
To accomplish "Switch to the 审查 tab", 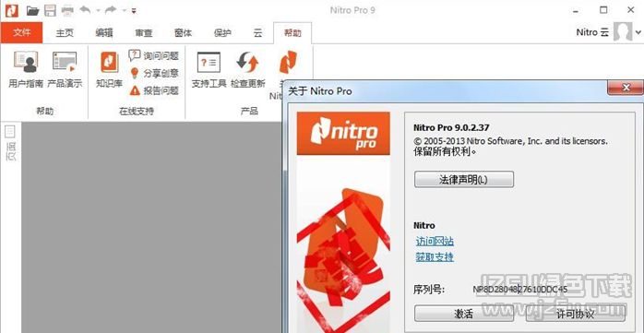I will pos(144,33).
